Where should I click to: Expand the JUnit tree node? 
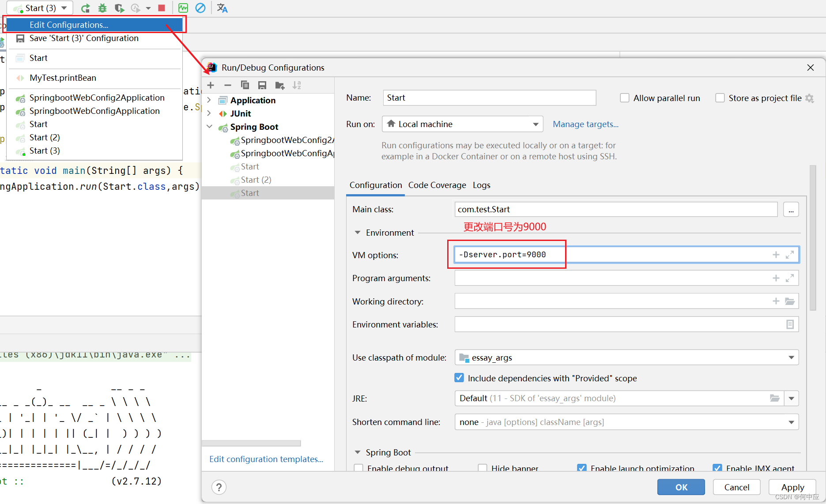(209, 113)
